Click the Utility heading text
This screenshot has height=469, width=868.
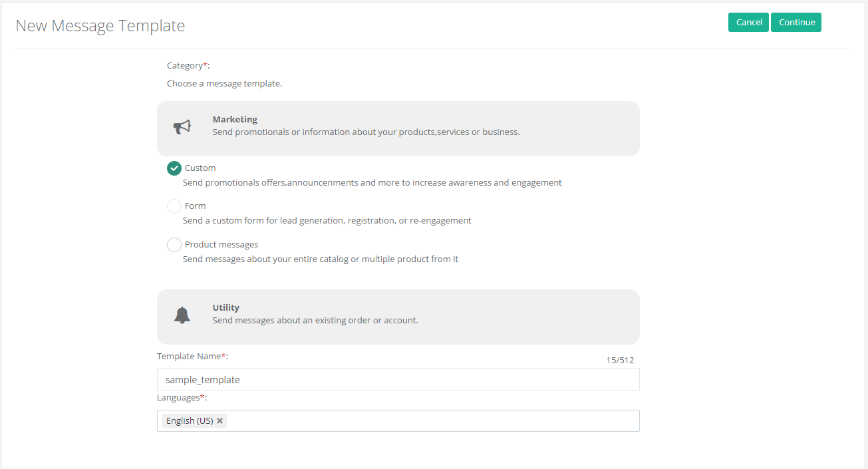(x=225, y=308)
